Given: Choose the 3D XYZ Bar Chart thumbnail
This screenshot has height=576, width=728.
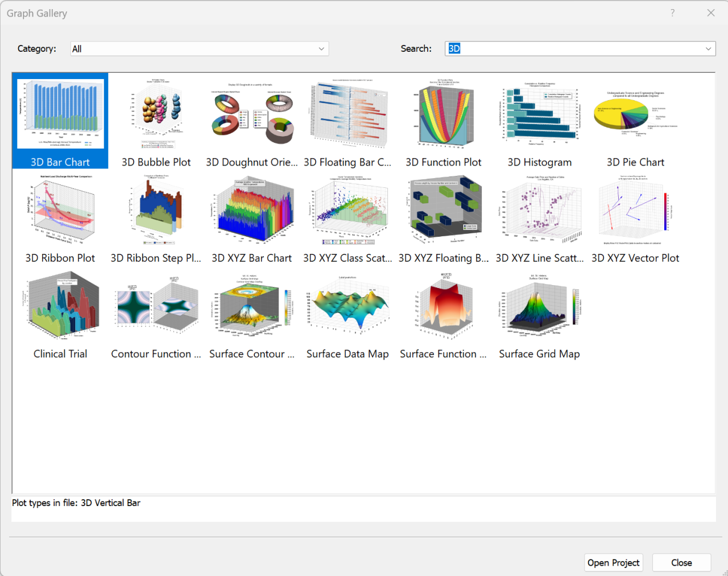Looking at the screenshot, I should coord(252,209).
